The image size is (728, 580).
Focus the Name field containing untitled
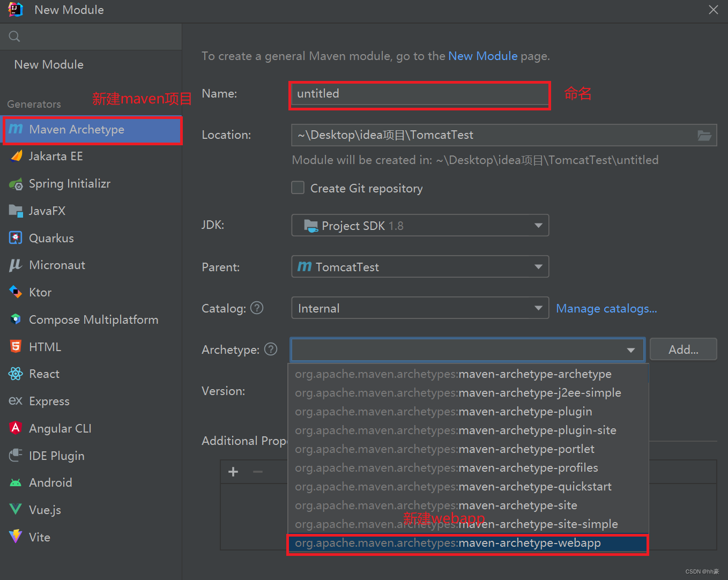pyautogui.click(x=420, y=95)
